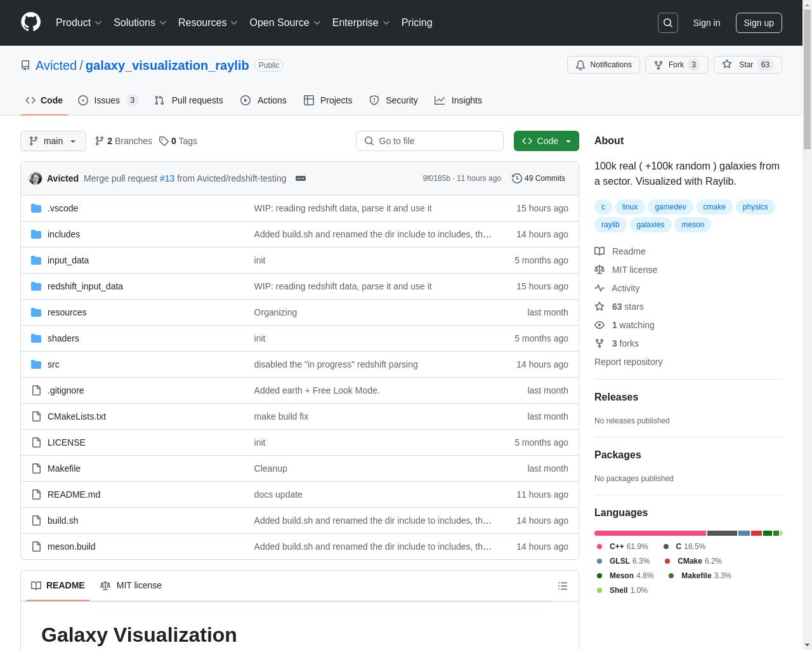Open the README.md file
This screenshot has width=812, height=650.
(x=74, y=494)
